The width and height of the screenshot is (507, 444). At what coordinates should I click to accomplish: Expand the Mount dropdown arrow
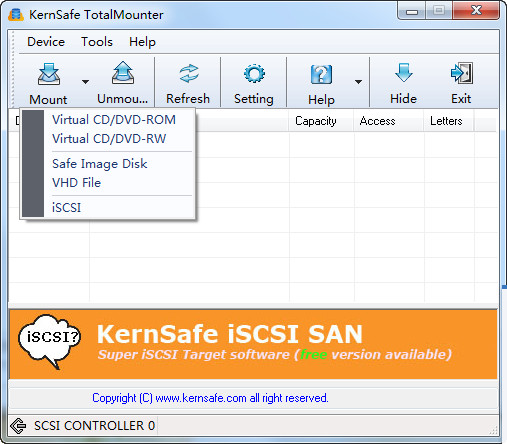85,82
